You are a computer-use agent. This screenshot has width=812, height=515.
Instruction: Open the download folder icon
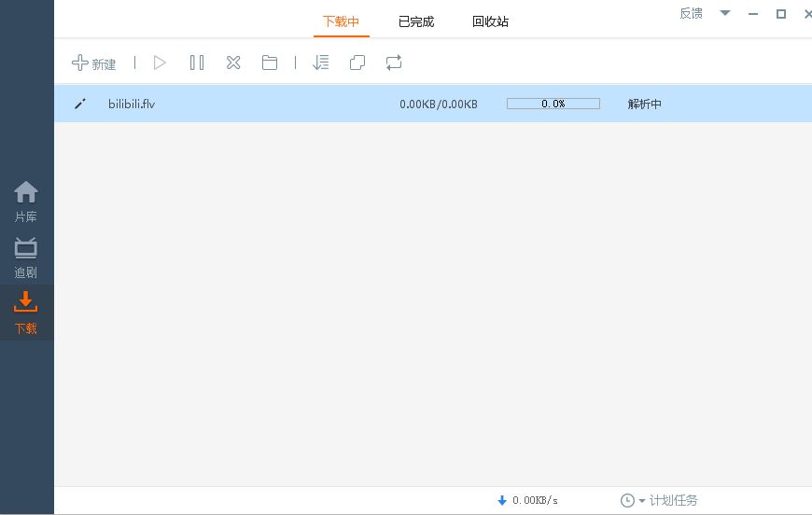tap(270, 63)
